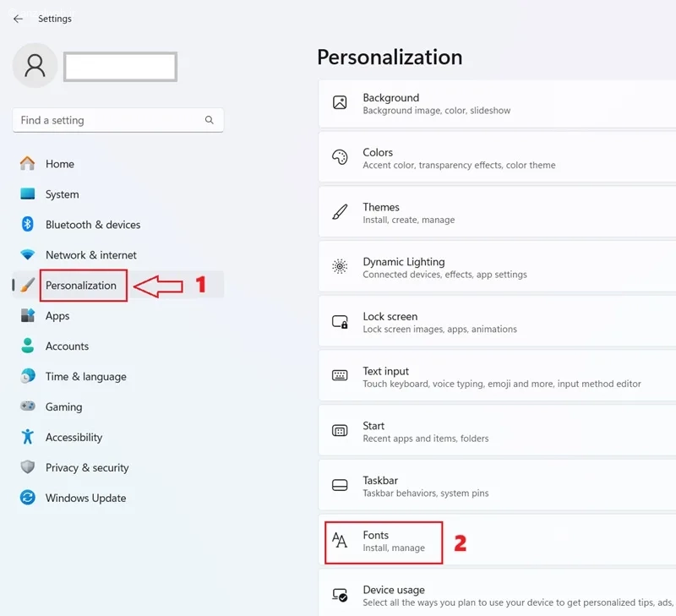676x616 pixels.
Task: Click the Accessibility figure icon
Action: pyautogui.click(x=28, y=437)
